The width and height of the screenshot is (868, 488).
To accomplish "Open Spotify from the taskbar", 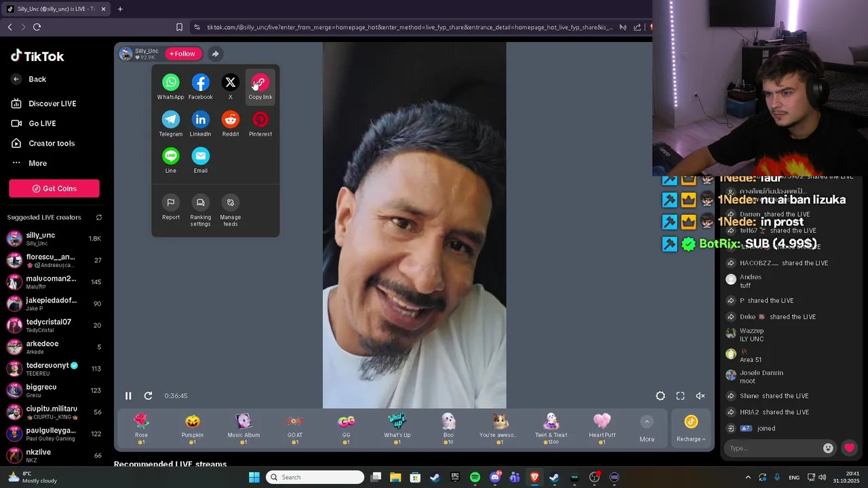I will (475, 477).
